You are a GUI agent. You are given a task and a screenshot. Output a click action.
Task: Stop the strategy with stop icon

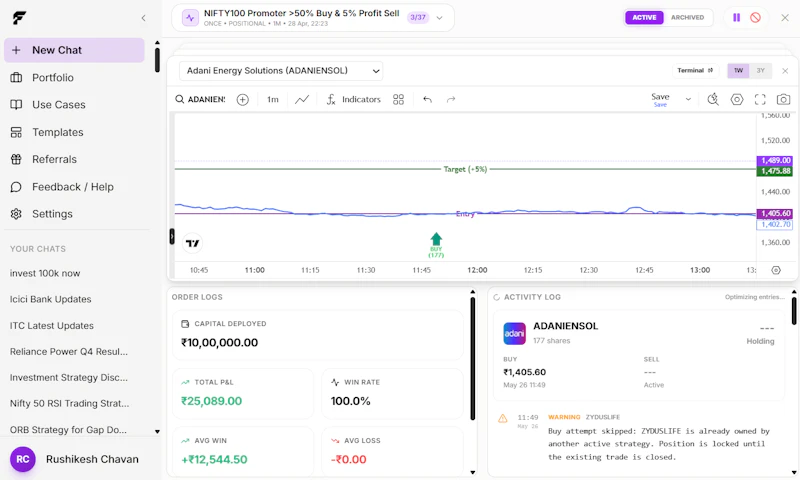[x=756, y=17]
